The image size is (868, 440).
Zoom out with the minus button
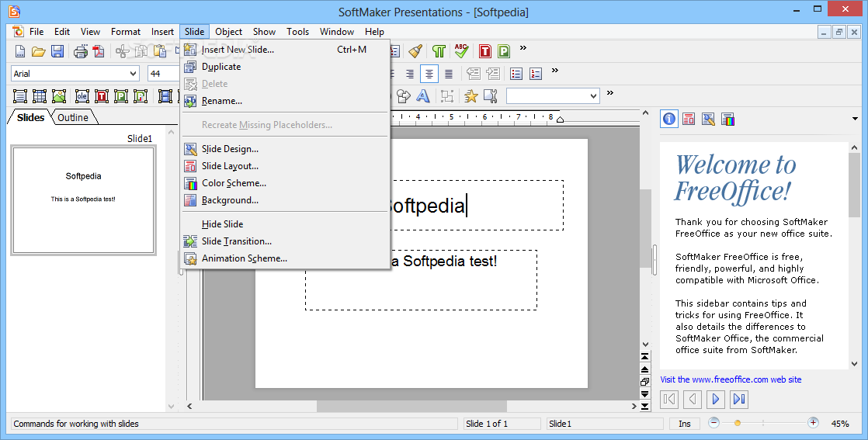click(x=714, y=423)
